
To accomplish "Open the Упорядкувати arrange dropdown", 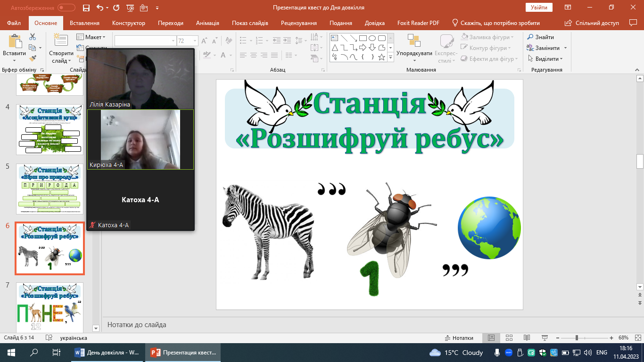I will (414, 53).
